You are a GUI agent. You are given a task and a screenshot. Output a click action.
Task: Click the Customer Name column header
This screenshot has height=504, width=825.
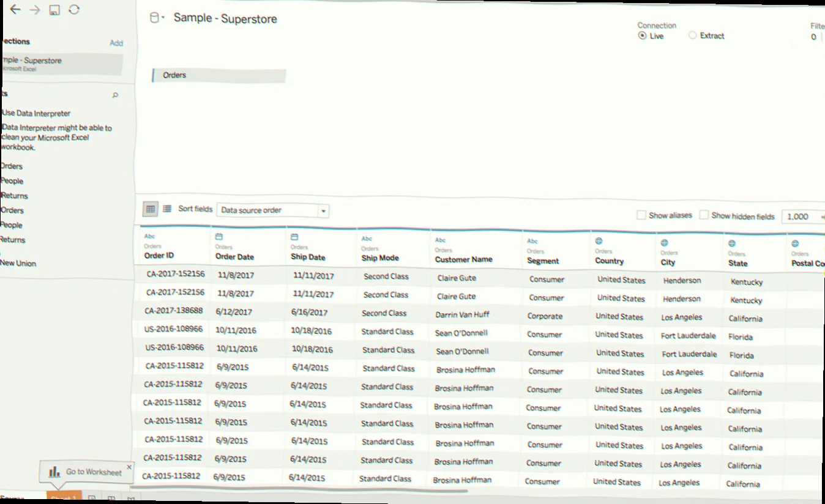tap(463, 259)
